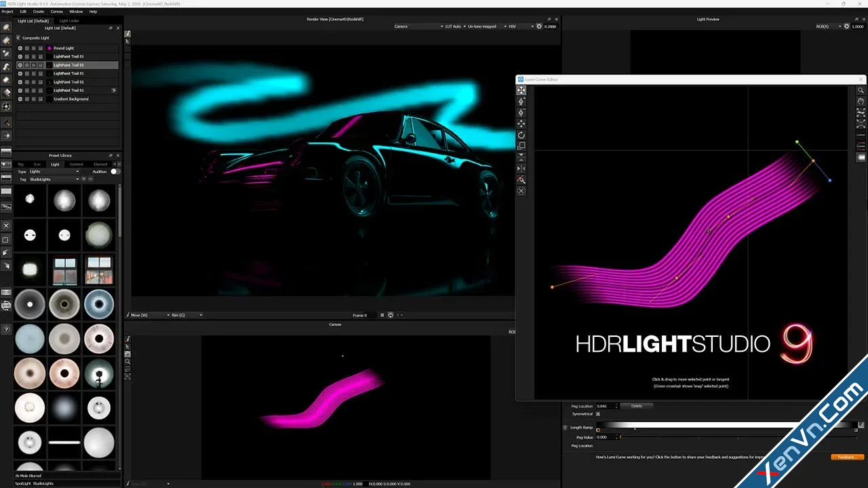Open the Move (W) dropdown
This screenshot has height=488, width=868.
[149, 315]
